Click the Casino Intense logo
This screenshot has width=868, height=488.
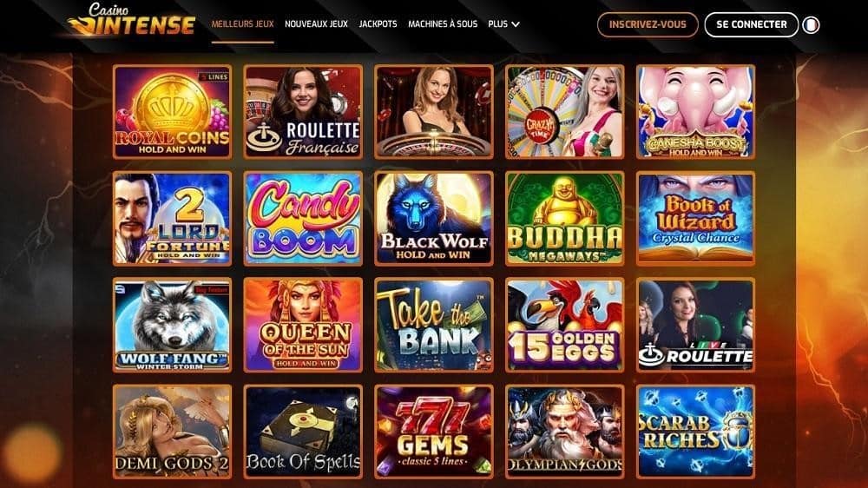coord(131,21)
